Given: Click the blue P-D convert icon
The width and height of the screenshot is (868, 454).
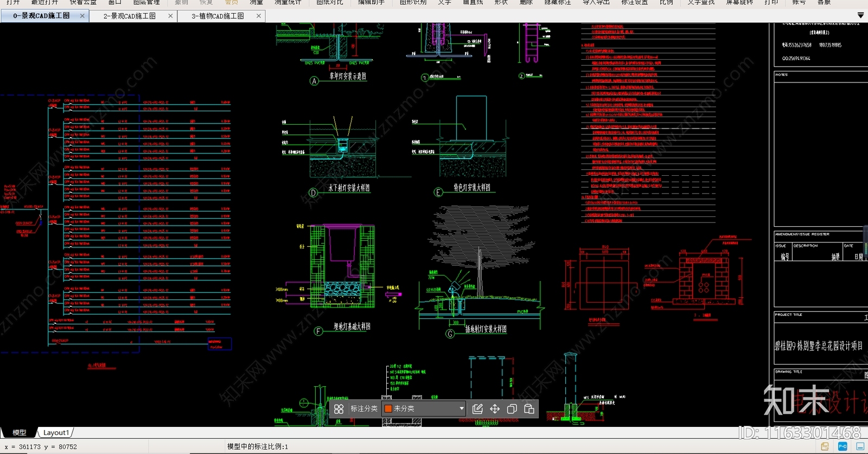Looking at the screenshot, I should point(843,446).
